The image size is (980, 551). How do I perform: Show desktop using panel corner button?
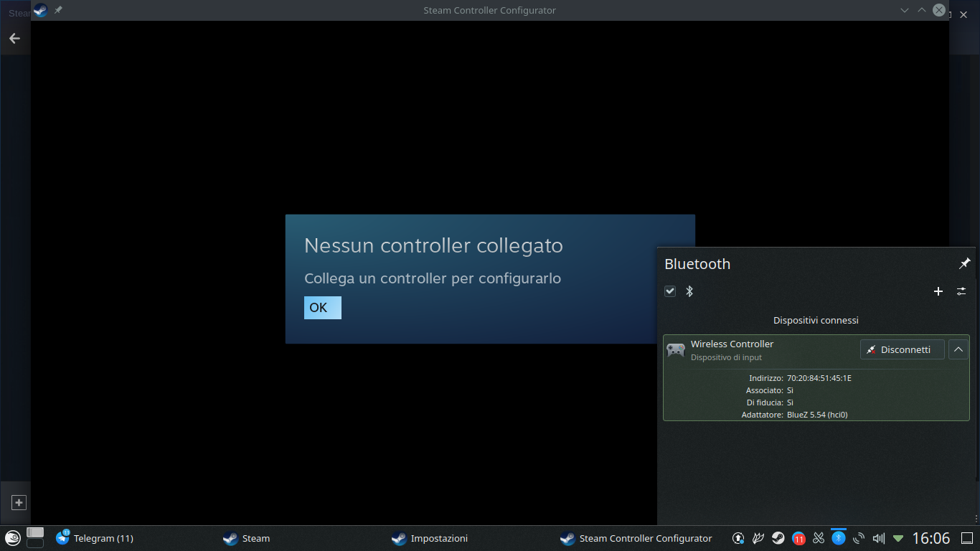coord(967,538)
